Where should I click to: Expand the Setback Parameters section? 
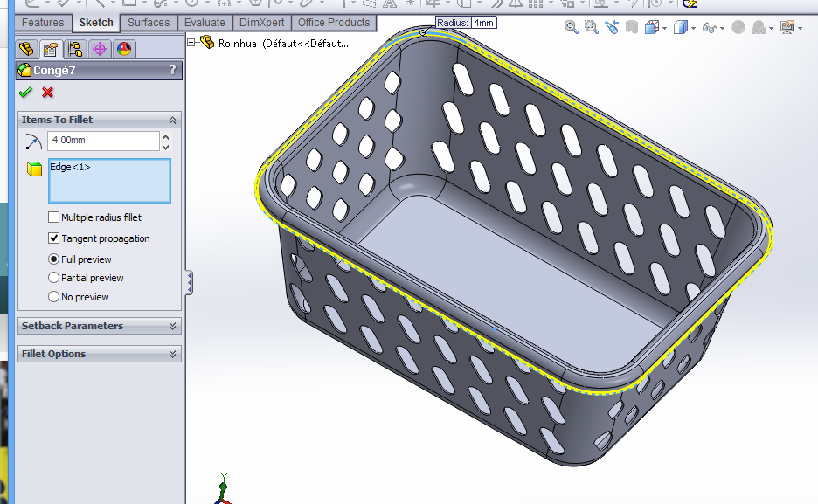[172, 326]
